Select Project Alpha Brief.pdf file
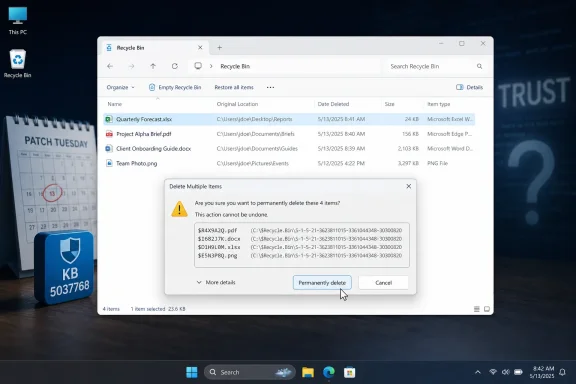 [289, 134]
